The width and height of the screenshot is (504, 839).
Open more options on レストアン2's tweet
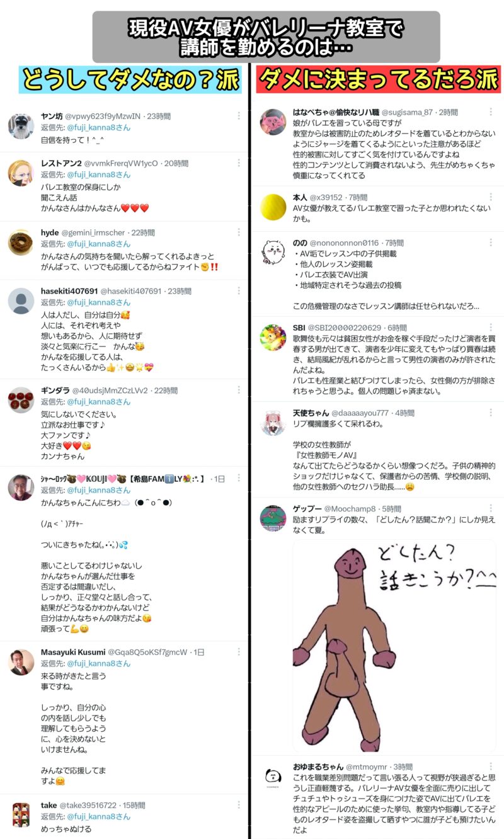point(239,163)
